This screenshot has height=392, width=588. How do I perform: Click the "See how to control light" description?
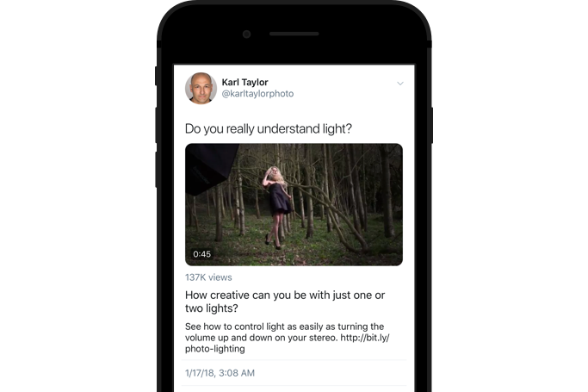[287, 337]
